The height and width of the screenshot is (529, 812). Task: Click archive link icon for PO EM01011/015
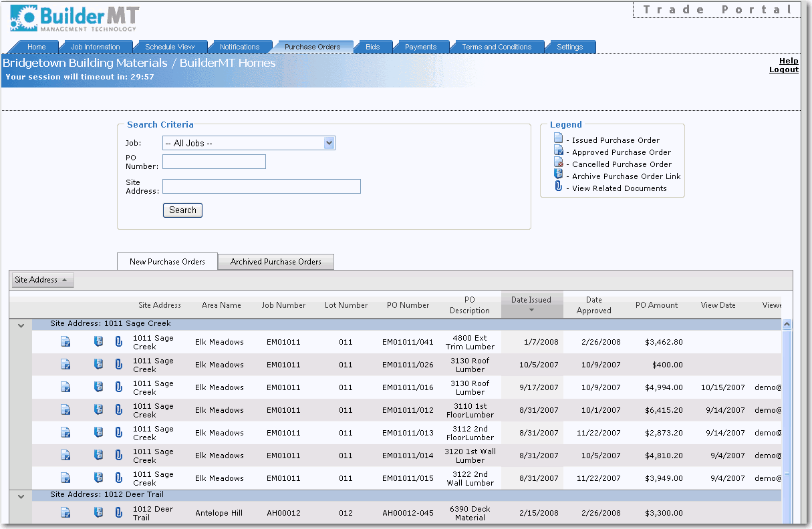pyautogui.click(x=99, y=478)
